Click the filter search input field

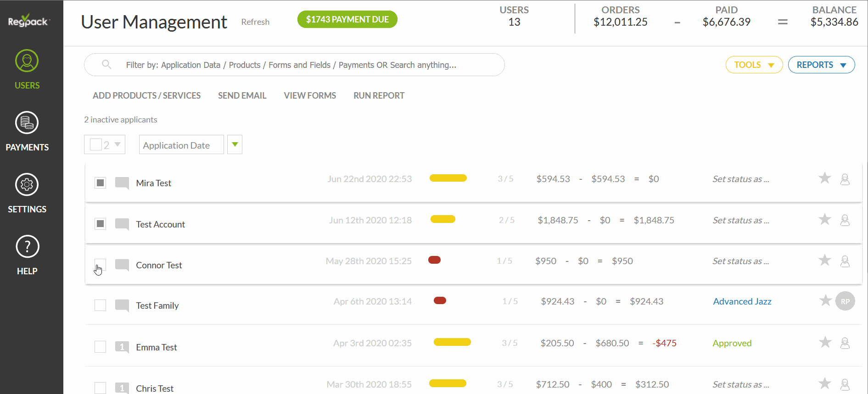(x=294, y=65)
